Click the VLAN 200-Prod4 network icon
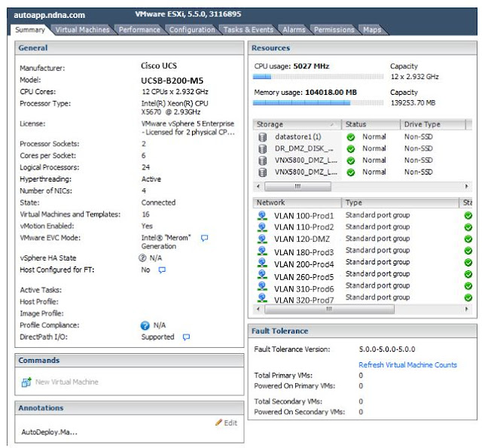The width and height of the screenshot is (482, 448). click(x=262, y=263)
